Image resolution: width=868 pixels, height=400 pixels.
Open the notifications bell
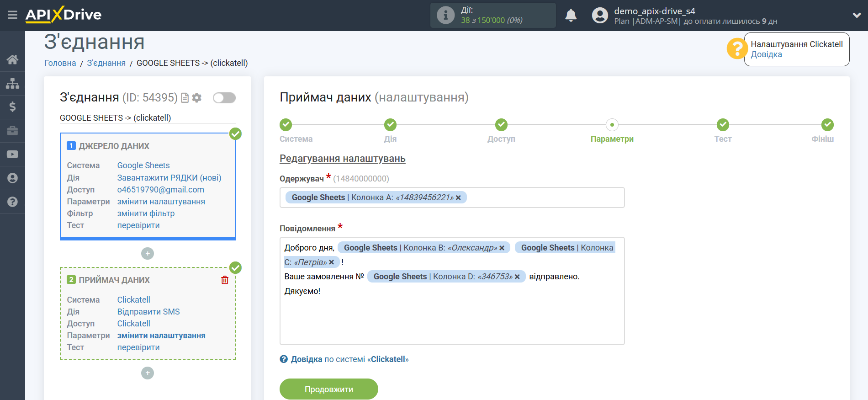pyautogui.click(x=571, y=16)
